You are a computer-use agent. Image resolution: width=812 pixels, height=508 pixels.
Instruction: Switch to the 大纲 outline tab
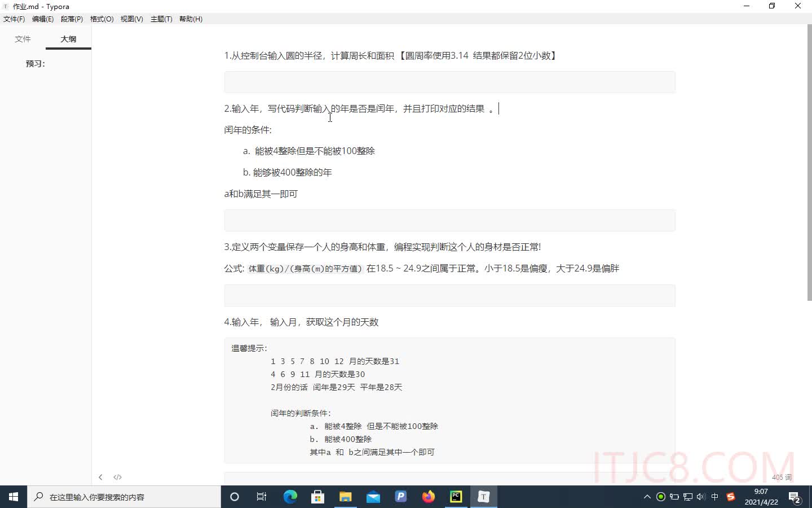coord(68,39)
